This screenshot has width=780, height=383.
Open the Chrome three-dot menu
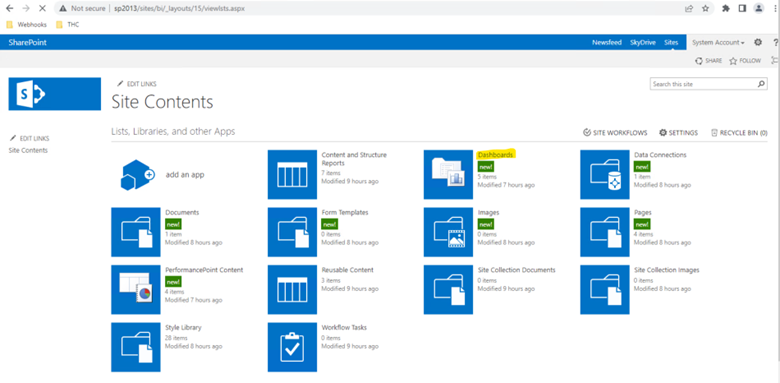[774, 8]
